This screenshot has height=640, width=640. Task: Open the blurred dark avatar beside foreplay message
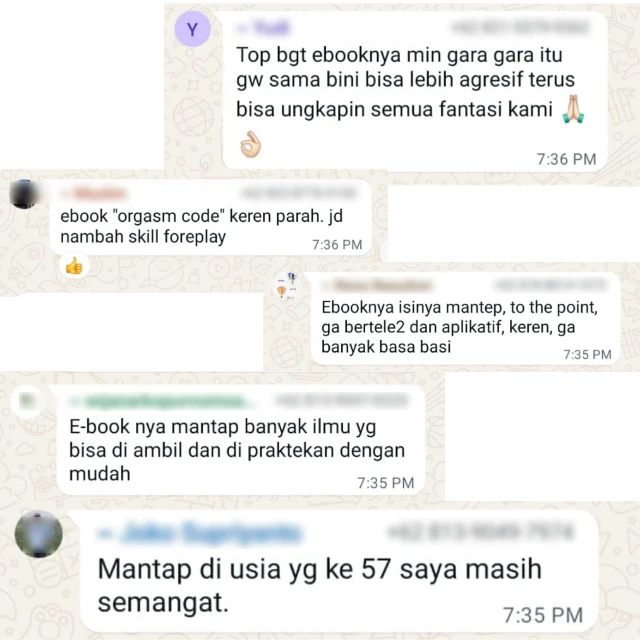coord(24,194)
